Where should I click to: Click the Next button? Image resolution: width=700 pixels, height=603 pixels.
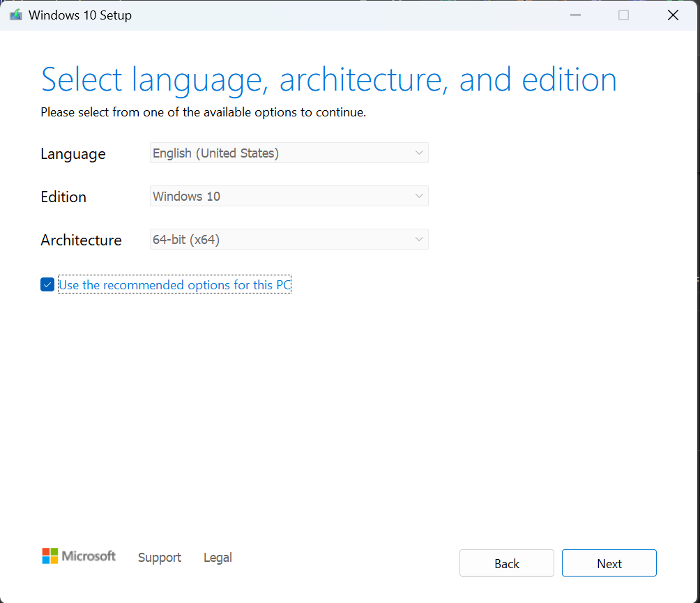pos(609,563)
